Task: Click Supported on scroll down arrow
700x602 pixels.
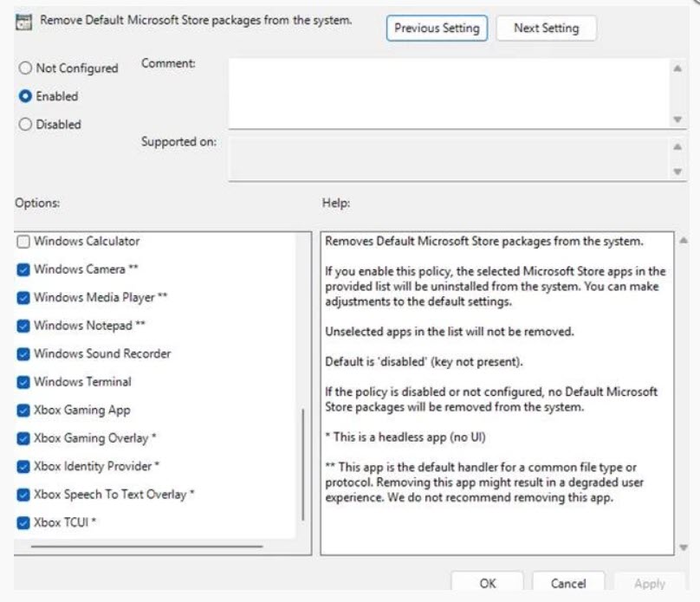Action: [x=677, y=172]
